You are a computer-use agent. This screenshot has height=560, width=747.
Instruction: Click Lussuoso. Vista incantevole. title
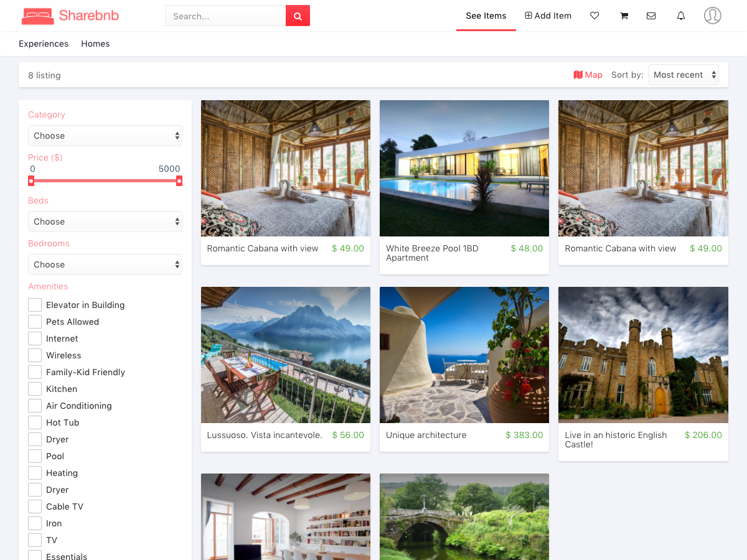(x=265, y=435)
